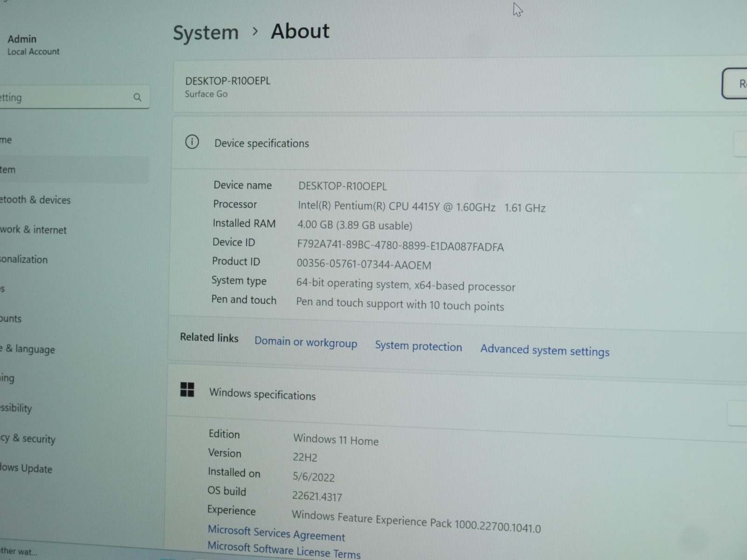The image size is (747, 560).
Task: Click the Installed on date 5/6/2022
Action: click(x=314, y=476)
